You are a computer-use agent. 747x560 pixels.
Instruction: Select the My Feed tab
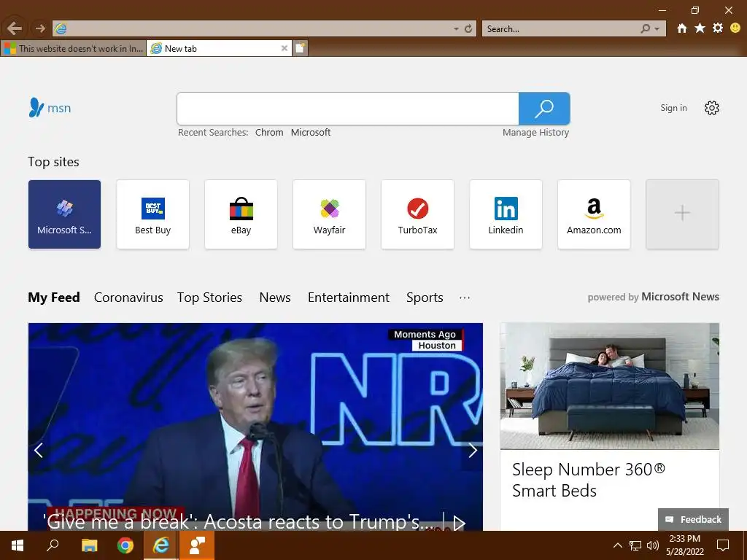coord(54,297)
